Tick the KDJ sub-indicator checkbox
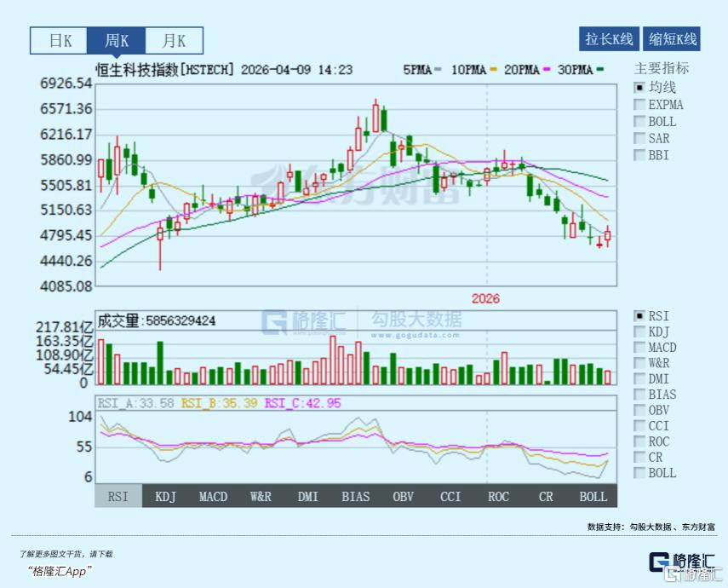The height and width of the screenshot is (588, 728). point(639,331)
